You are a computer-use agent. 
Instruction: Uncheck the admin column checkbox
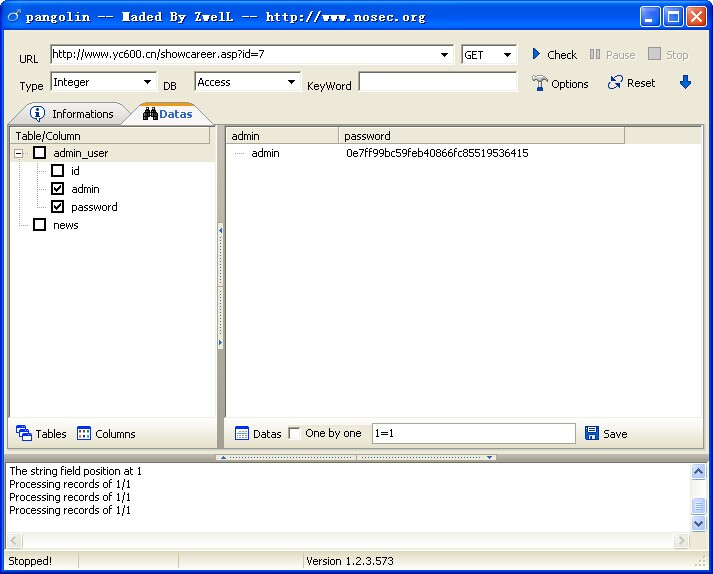point(57,188)
